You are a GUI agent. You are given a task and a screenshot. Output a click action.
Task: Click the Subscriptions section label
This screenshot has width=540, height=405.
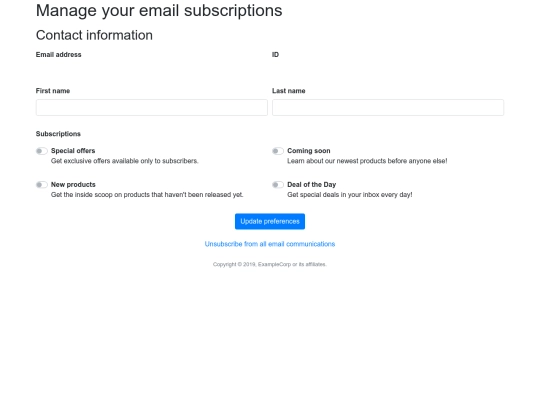pyautogui.click(x=58, y=134)
